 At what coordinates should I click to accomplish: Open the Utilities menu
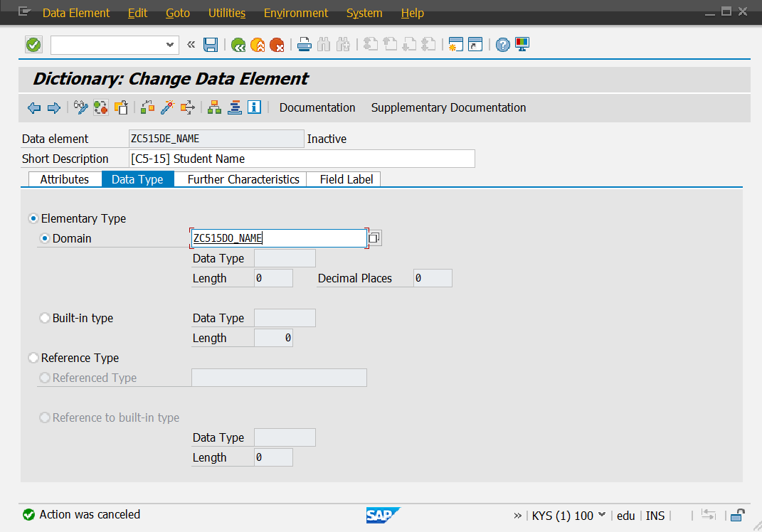click(x=227, y=13)
